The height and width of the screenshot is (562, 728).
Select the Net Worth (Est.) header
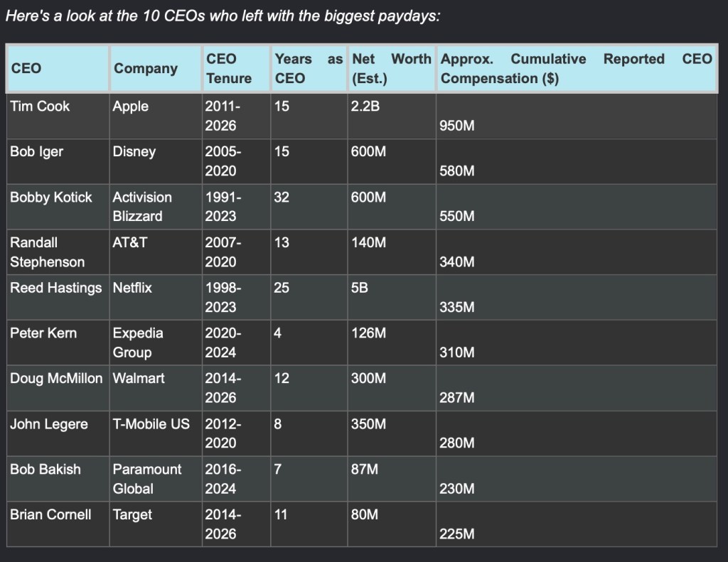tap(392, 68)
